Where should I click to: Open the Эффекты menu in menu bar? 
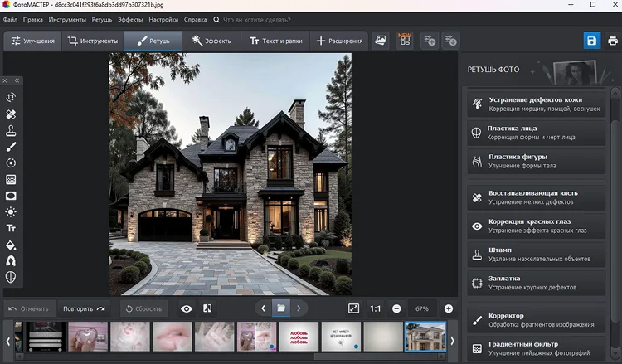click(130, 19)
